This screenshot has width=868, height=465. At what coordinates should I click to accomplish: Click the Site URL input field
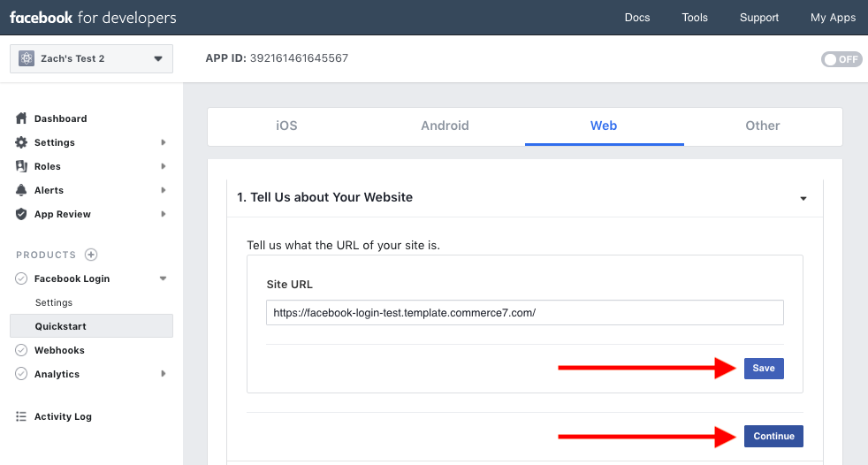pos(525,313)
